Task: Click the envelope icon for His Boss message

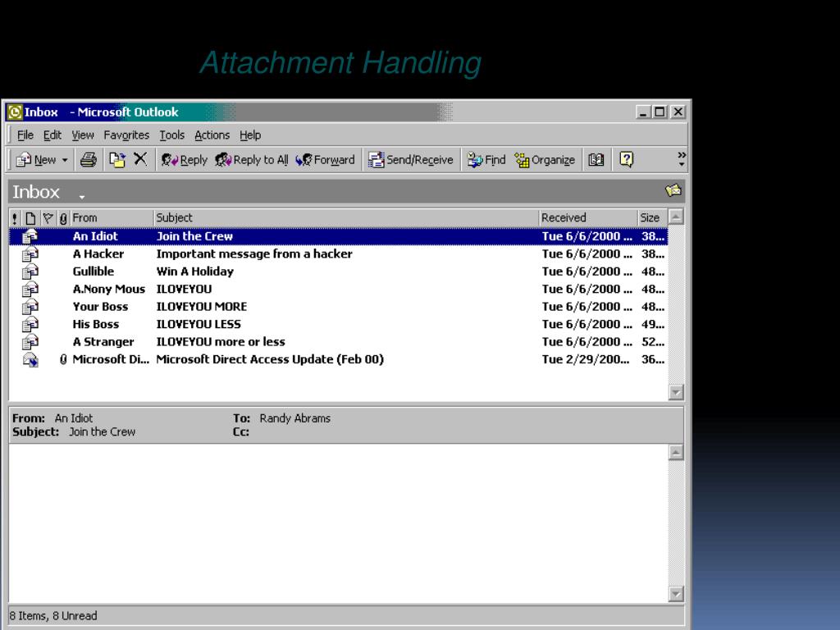Action: (x=30, y=325)
